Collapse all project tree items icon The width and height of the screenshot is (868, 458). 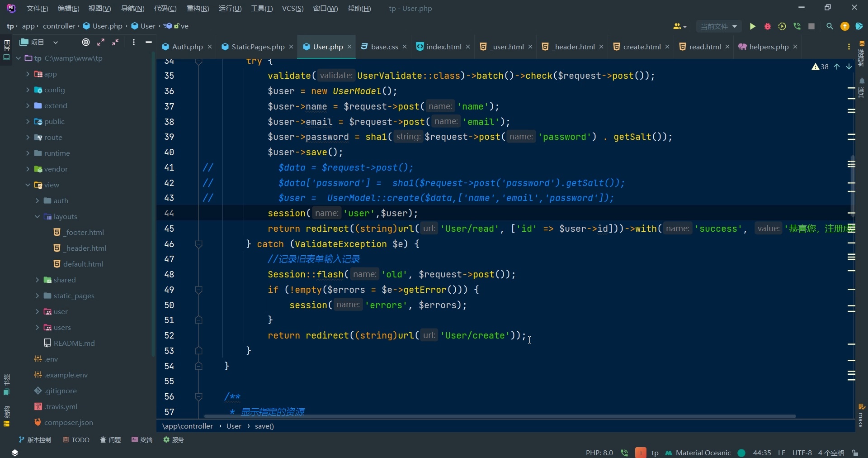click(116, 42)
